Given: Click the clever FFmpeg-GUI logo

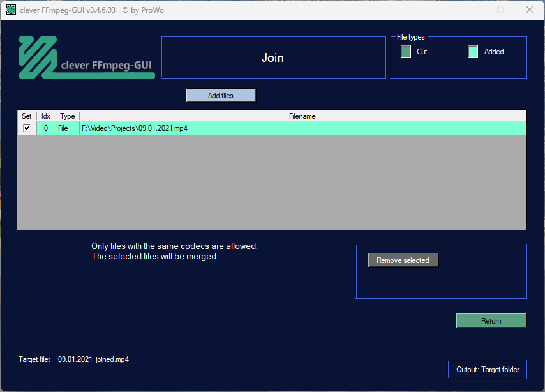Looking at the screenshot, I should click(x=87, y=57).
